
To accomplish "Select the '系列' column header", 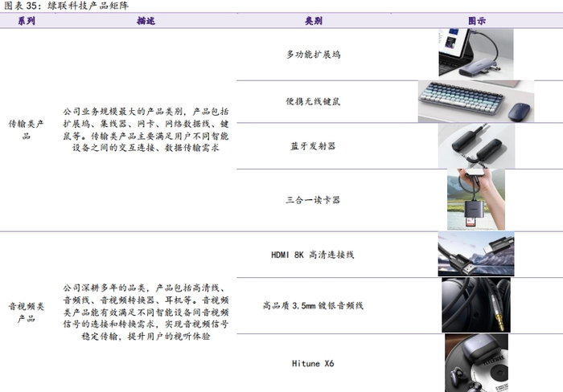I will [27, 21].
